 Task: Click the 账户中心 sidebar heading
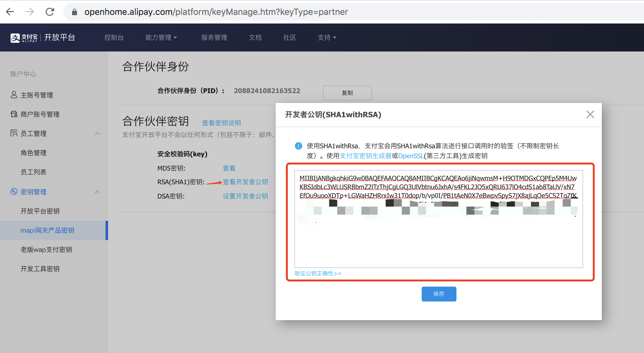pyautogui.click(x=23, y=74)
